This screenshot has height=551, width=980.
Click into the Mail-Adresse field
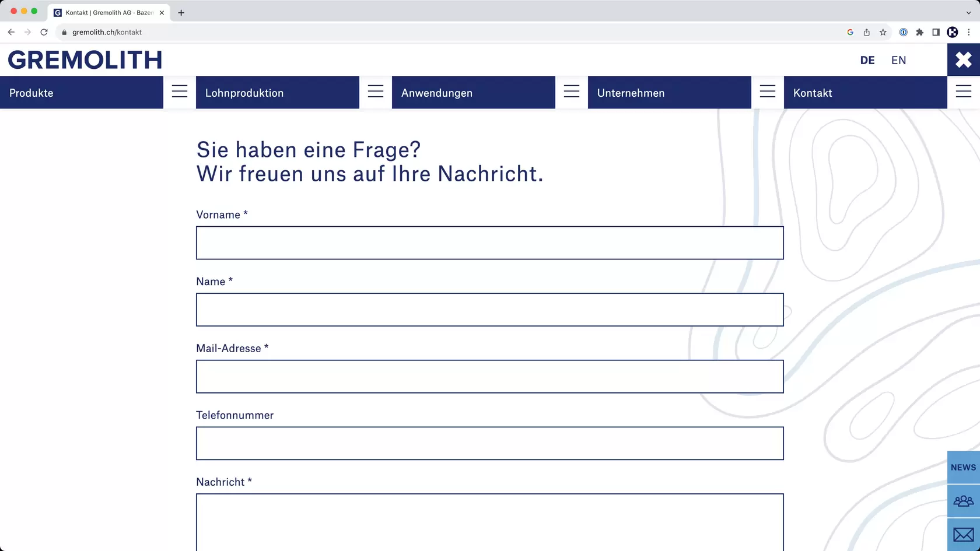[x=489, y=376]
